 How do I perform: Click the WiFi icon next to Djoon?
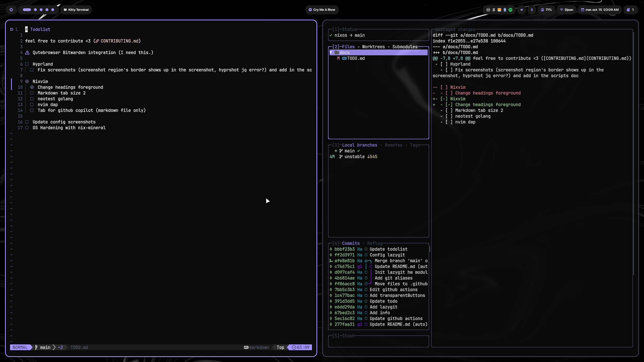[562, 10]
